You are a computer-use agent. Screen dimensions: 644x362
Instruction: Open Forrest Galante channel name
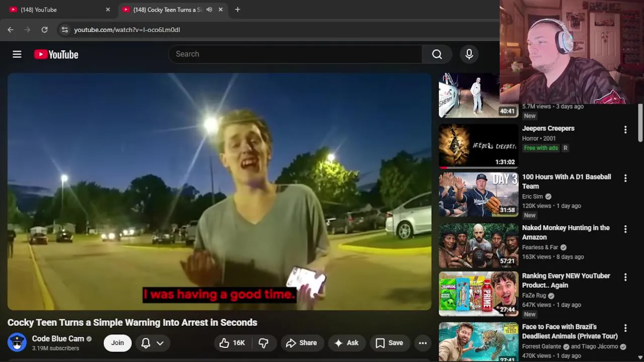click(541, 346)
